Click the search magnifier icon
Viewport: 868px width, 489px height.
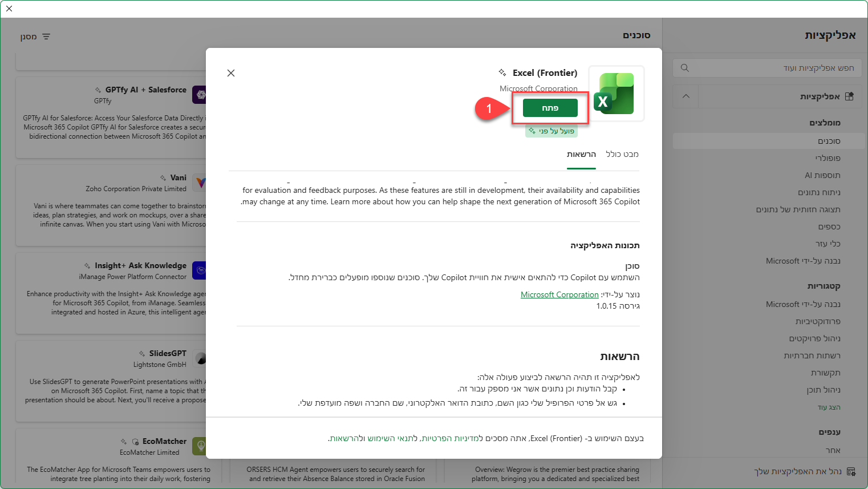(685, 68)
